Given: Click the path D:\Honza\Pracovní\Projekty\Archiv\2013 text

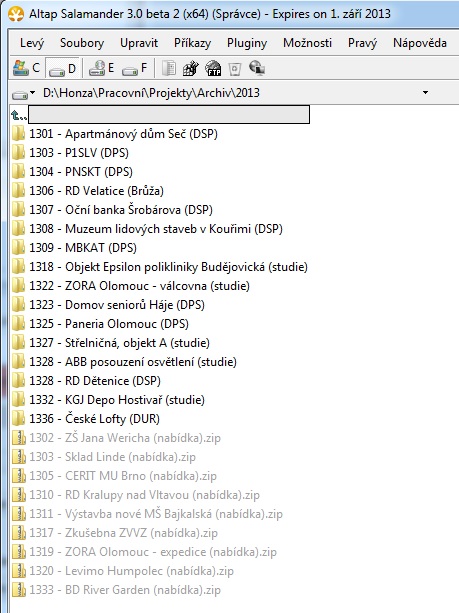Looking at the screenshot, I should tap(151, 93).
